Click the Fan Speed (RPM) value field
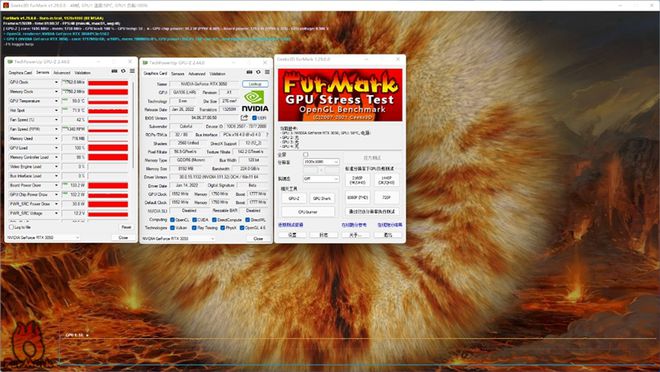Screen dimensions: 660x372 coord(74,129)
